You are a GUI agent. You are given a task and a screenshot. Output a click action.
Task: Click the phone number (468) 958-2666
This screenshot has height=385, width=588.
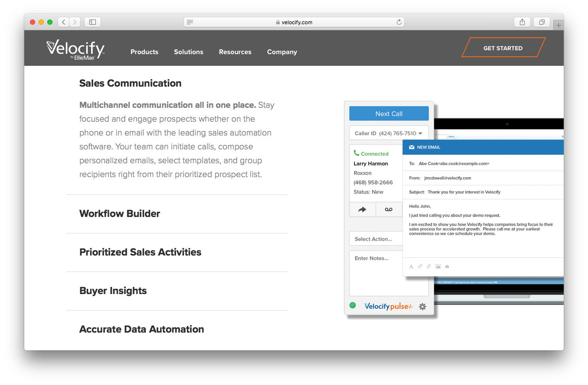point(373,182)
